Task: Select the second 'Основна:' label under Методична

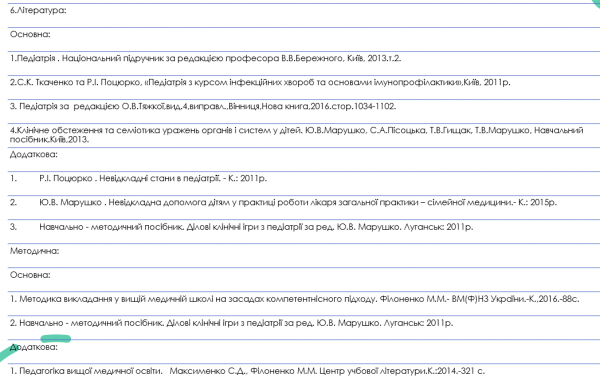Action: (x=30, y=275)
